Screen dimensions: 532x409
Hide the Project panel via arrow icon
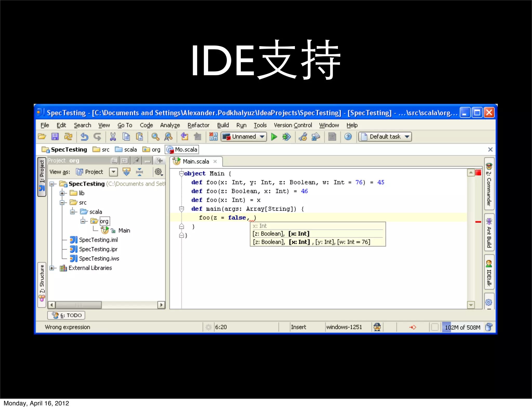(x=159, y=161)
